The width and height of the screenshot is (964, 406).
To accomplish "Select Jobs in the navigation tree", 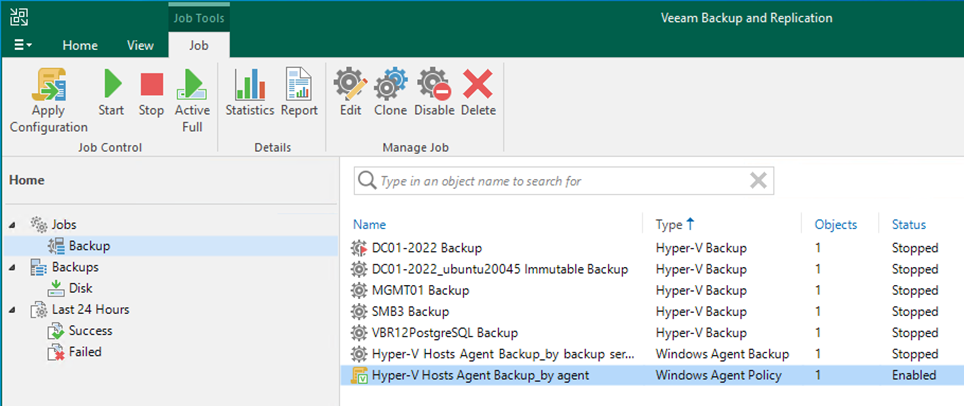I will (64, 225).
